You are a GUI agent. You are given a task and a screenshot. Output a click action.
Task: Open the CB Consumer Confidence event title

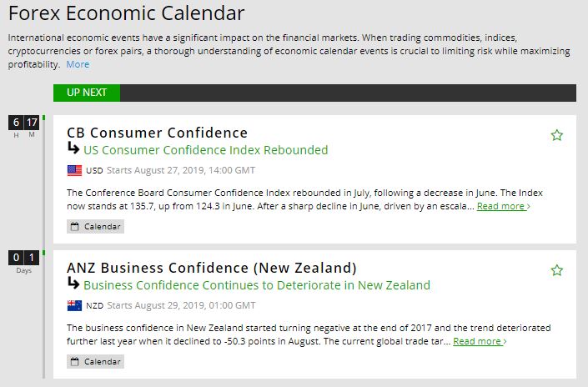click(x=157, y=133)
